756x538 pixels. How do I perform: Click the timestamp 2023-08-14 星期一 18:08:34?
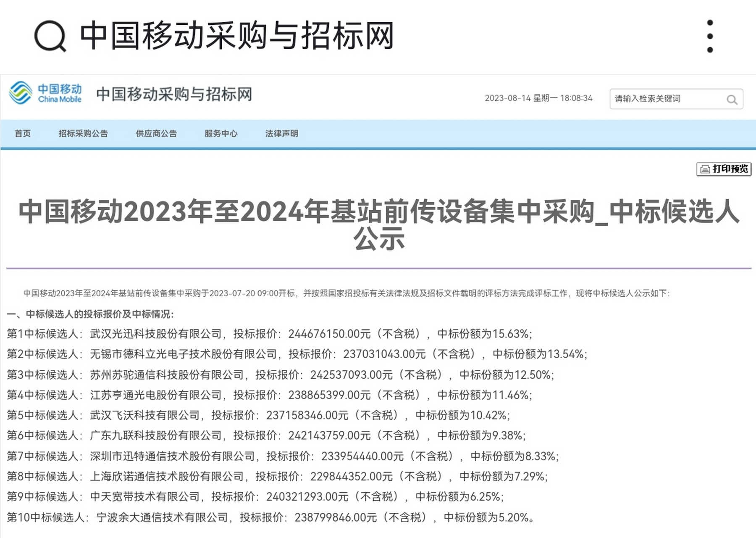tap(538, 98)
